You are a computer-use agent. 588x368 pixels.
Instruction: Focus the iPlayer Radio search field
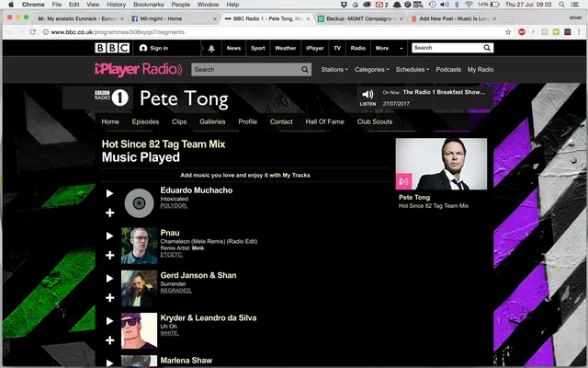pos(246,70)
